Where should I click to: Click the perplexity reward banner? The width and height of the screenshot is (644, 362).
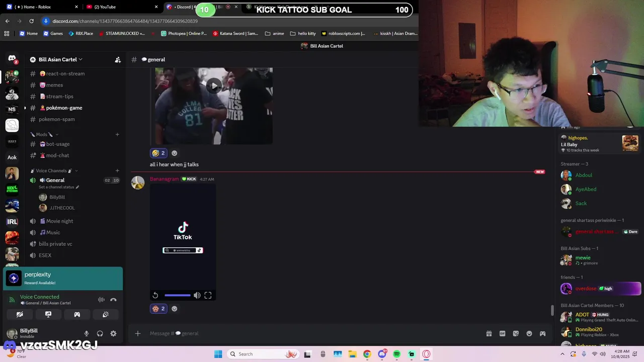tap(63, 279)
